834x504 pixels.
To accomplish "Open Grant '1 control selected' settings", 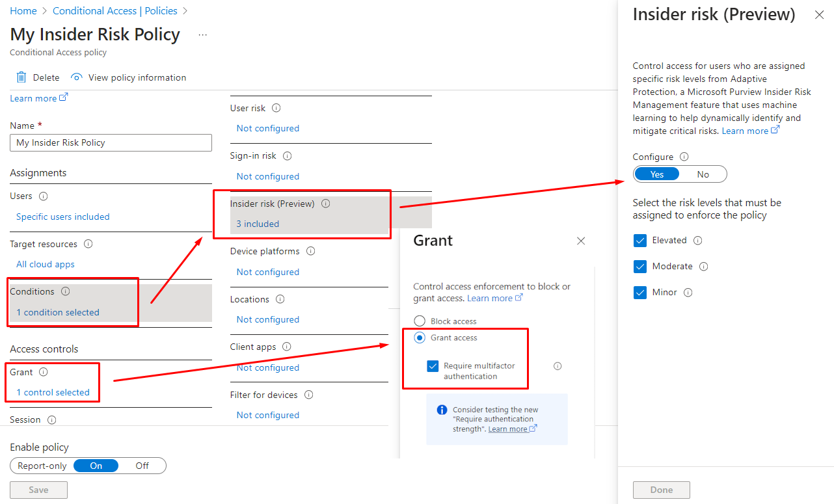I will (53, 392).
